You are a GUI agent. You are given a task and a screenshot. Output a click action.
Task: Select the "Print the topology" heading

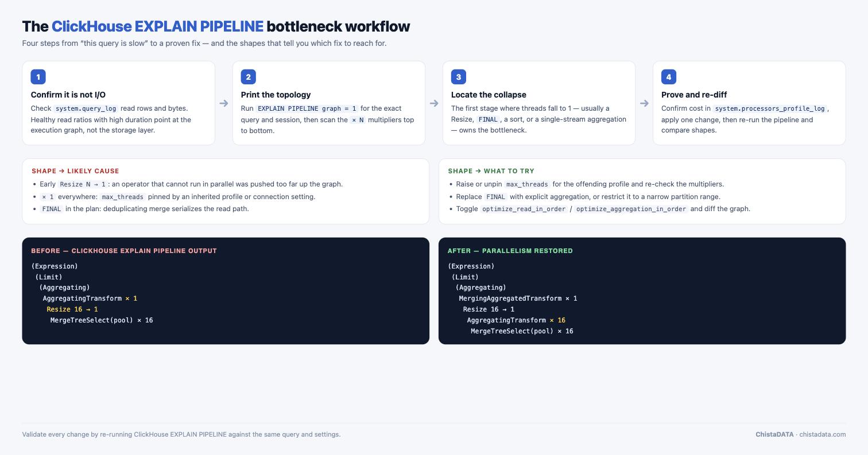pos(276,95)
